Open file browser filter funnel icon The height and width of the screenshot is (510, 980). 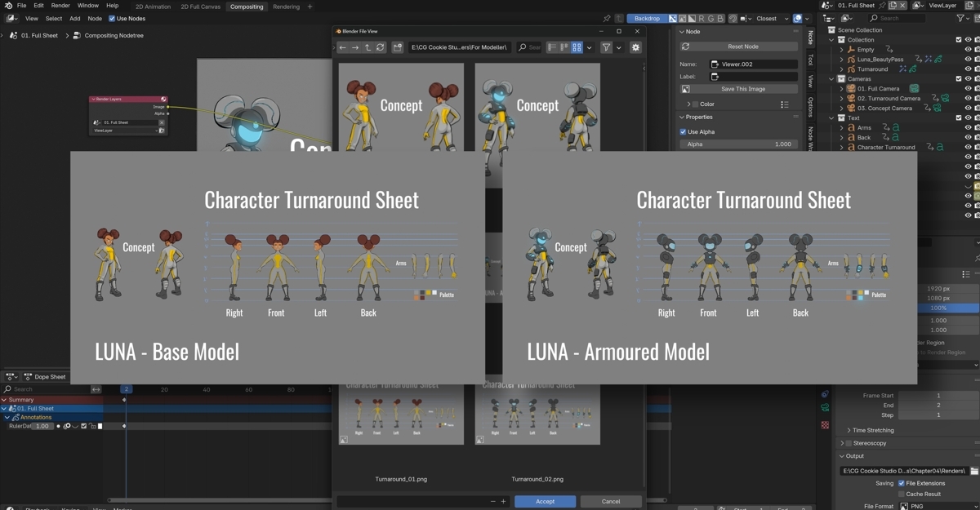pos(606,48)
